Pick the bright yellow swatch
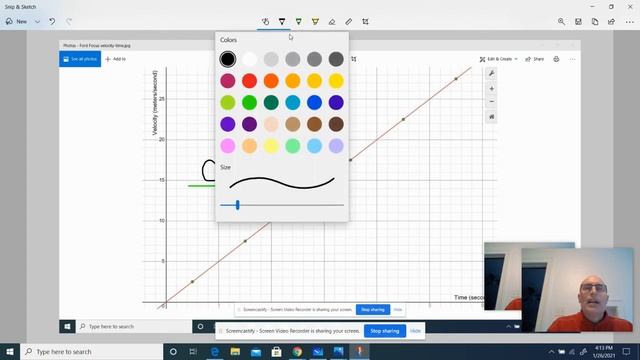This screenshot has width=640, height=360. pyautogui.click(x=336, y=81)
